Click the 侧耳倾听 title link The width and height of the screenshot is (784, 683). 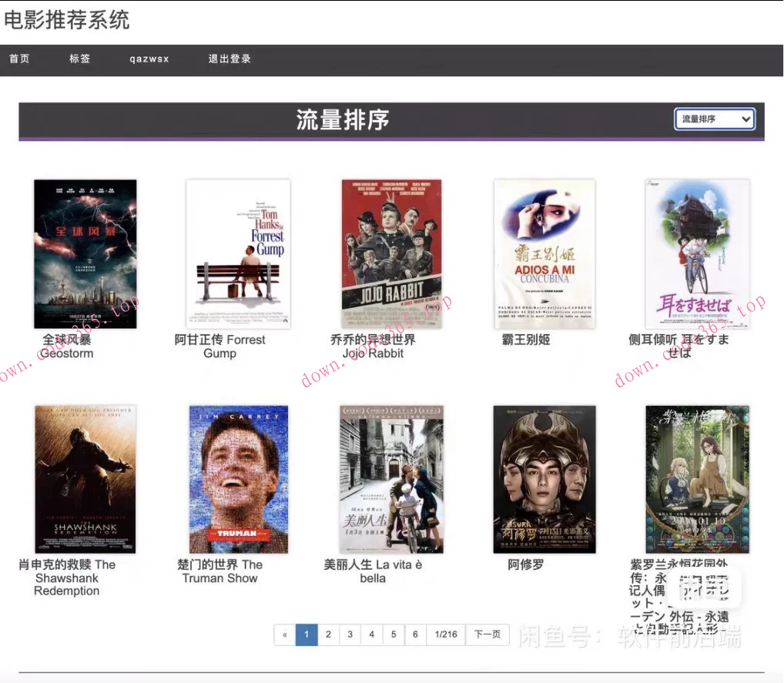pyautogui.click(x=679, y=347)
